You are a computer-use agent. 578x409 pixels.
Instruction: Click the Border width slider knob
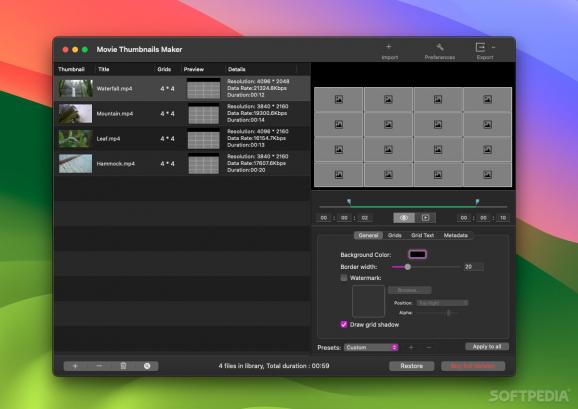coord(408,267)
